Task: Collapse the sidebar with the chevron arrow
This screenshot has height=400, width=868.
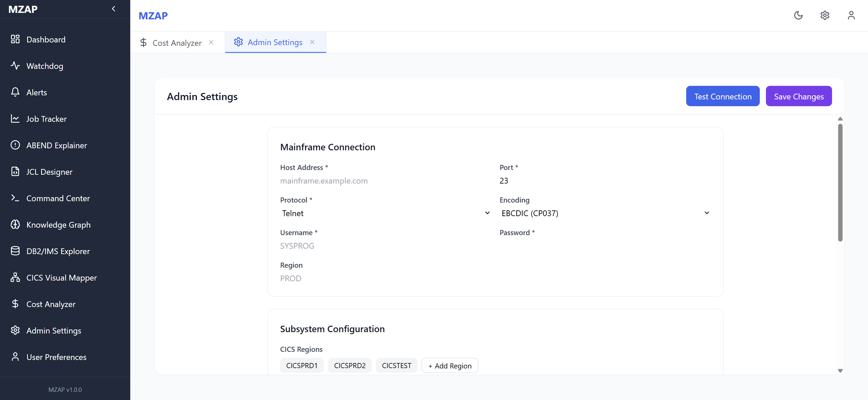Action: 114,9
